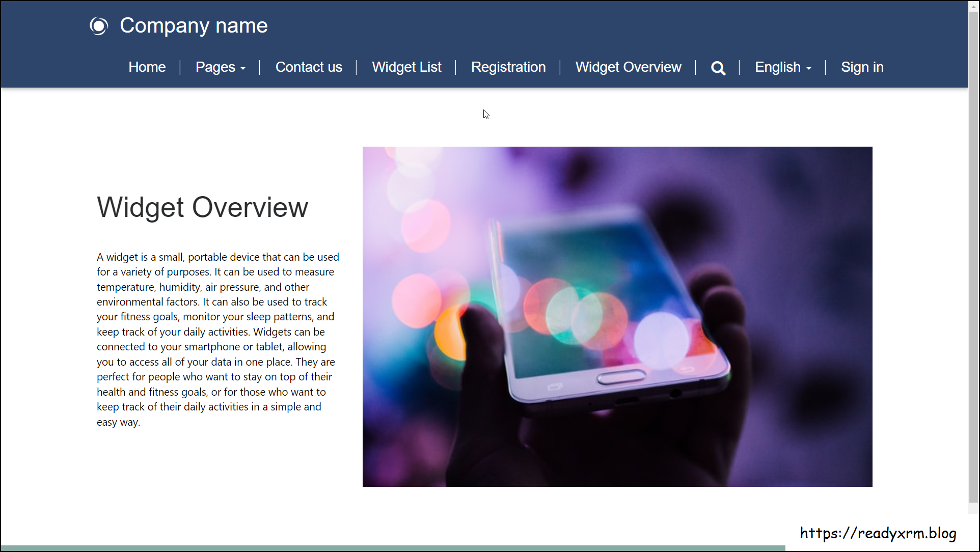The height and width of the screenshot is (552, 980).
Task: Click the widget description paragraph
Action: pyautogui.click(x=218, y=339)
